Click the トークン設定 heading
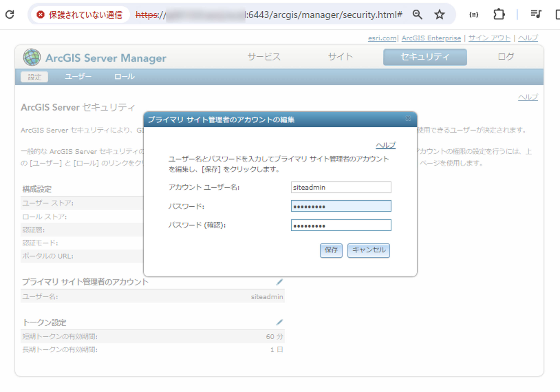The height and width of the screenshot is (392, 560). 44,323
